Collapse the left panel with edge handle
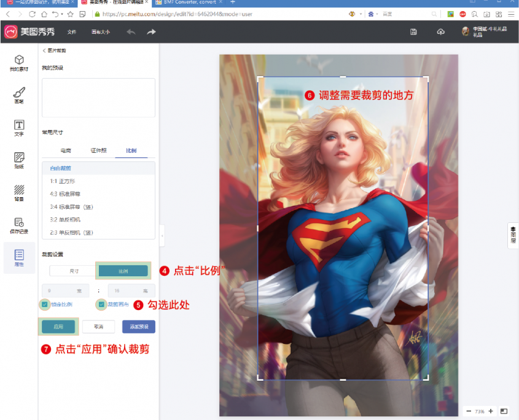Image resolution: width=519 pixels, height=420 pixels. [162, 235]
